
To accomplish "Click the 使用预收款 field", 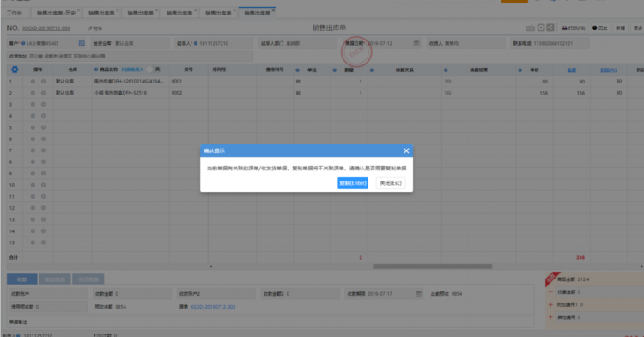I will (x=48, y=307).
